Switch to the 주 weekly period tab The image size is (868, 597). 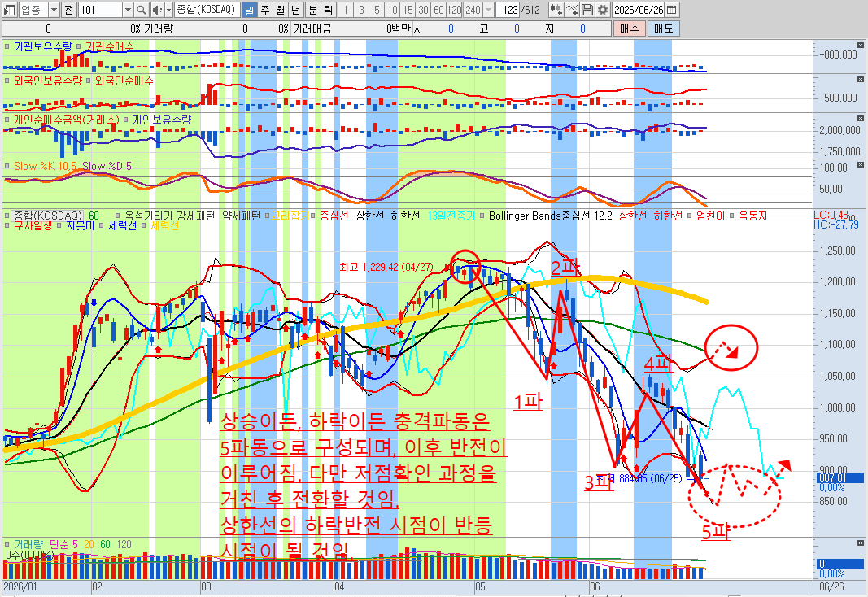265,10
